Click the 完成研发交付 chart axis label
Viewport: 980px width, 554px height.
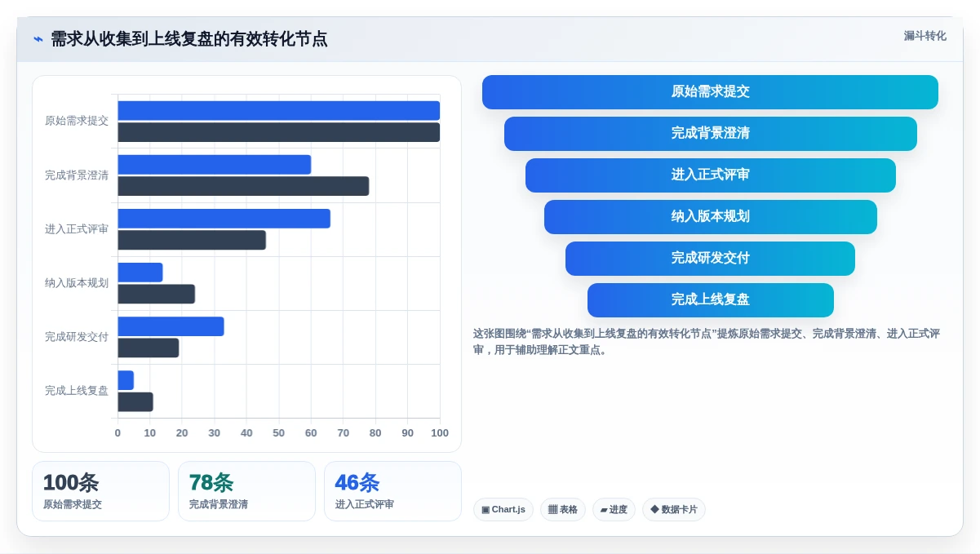click(77, 337)
